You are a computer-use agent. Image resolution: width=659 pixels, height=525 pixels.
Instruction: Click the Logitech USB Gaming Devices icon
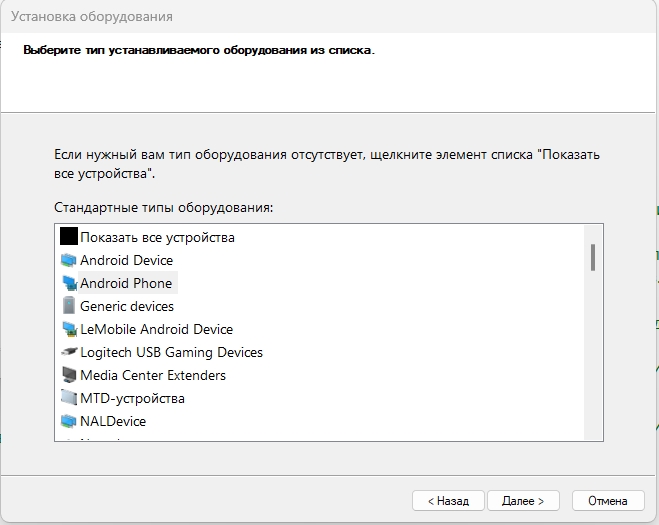[69, 351]
